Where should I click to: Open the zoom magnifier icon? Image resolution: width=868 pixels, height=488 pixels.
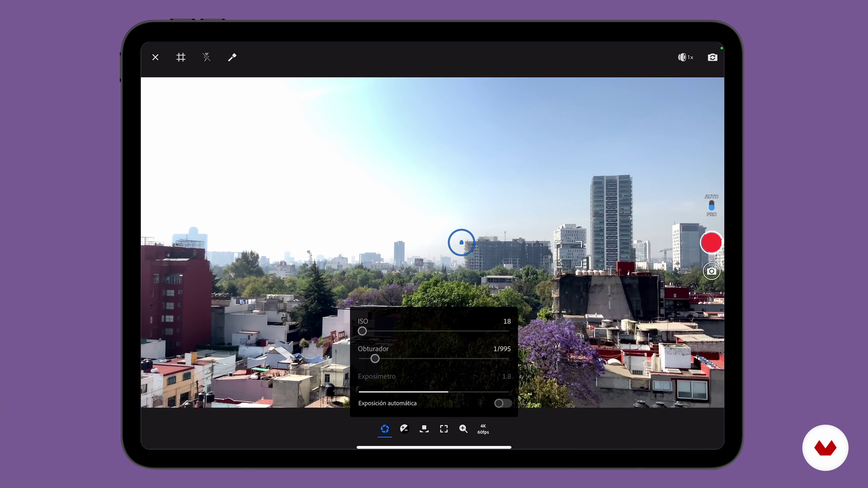463,429
